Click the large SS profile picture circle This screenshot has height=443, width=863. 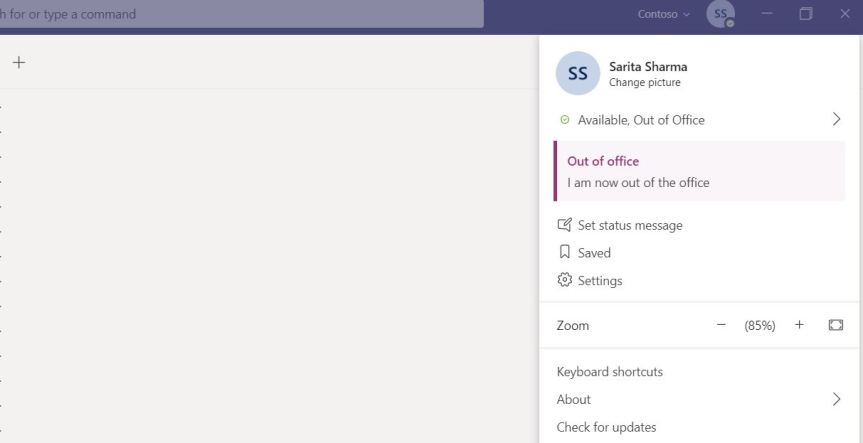point(577,74)
